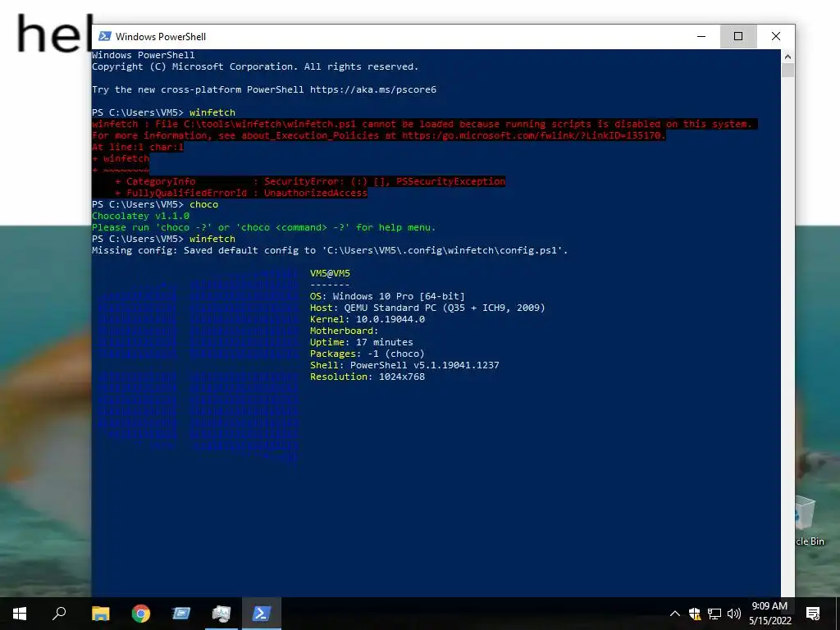The height and width of the screenshot is (630, 840).
Task: Select the Recycle Bin desktop icon
Action: pos(810,520)
